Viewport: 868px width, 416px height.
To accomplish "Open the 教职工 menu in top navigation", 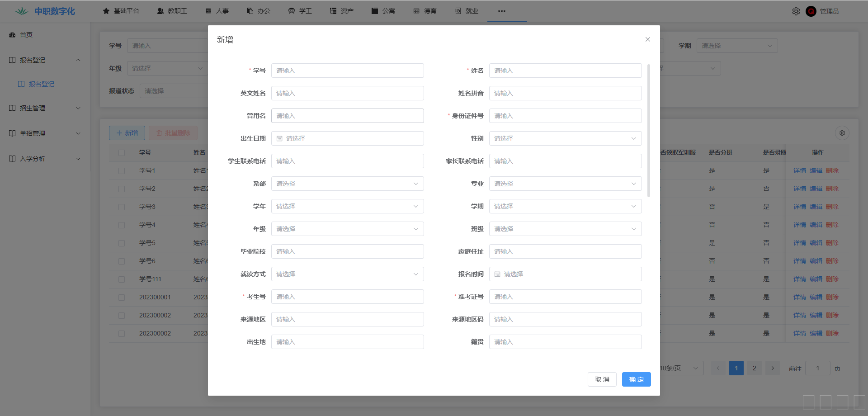I will click(172, 11).
